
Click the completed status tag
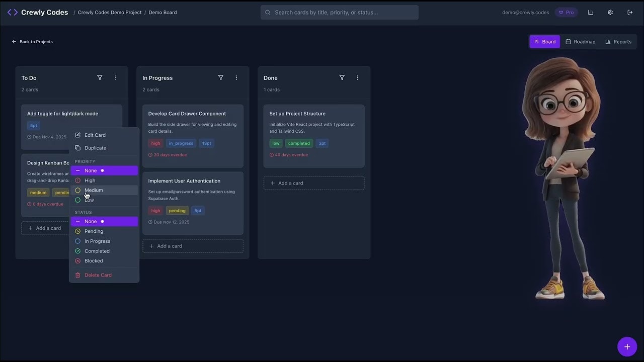click(x=299, y=143)
